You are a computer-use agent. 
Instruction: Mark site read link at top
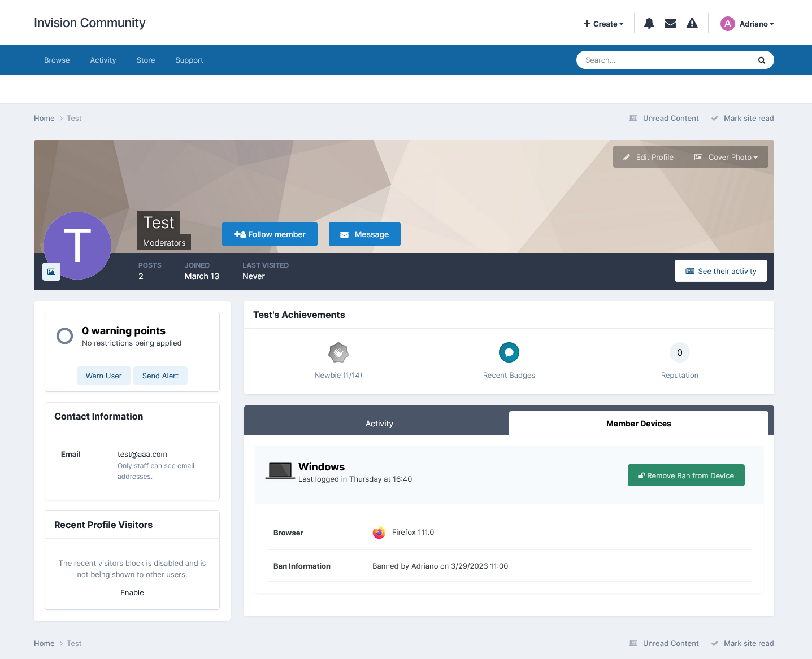point(748,119)
